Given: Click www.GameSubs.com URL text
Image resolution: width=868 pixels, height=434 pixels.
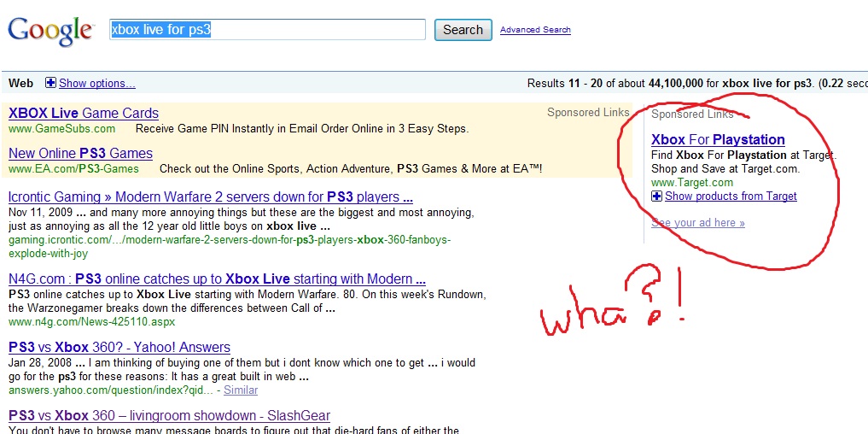Looking at the screenshot, I should tap(62, 129).
